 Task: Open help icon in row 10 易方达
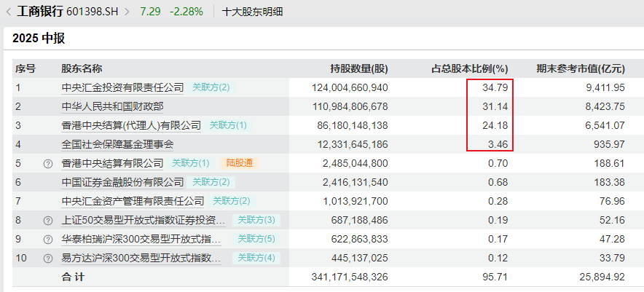point(48,259)
